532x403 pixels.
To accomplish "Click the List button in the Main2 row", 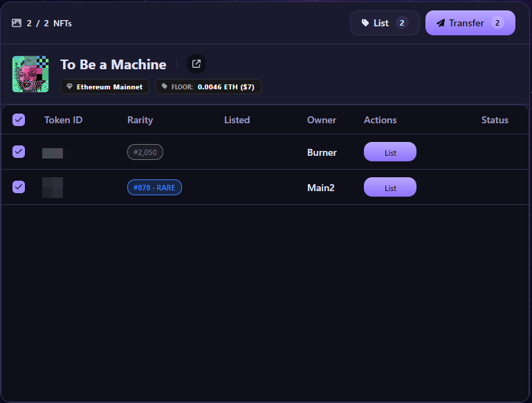I will coord(390,187).
